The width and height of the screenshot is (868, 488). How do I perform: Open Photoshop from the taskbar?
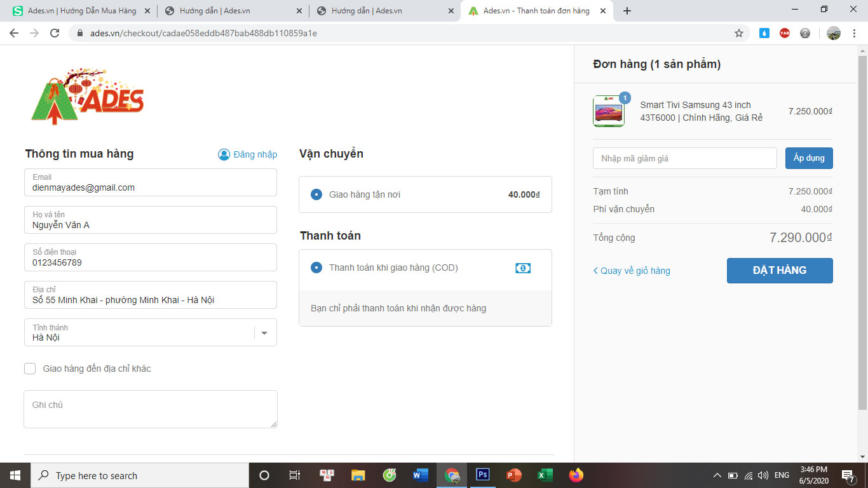tap(482, 475)
